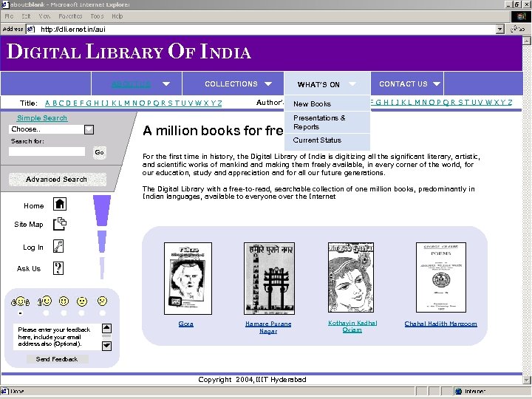This screenshot has height=399, width=532.
Task: Click the Search for text field
Action: pos(47,151)
